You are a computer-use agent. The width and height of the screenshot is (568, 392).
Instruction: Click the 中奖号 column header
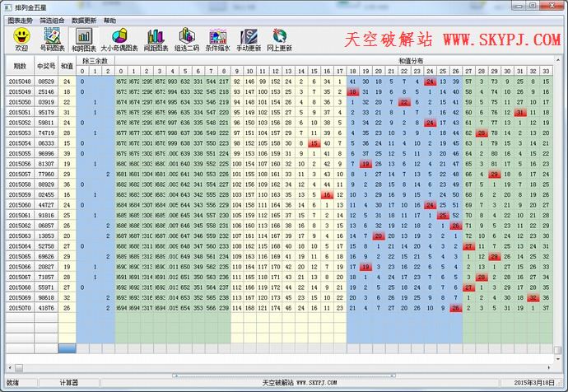pos(47,66)
